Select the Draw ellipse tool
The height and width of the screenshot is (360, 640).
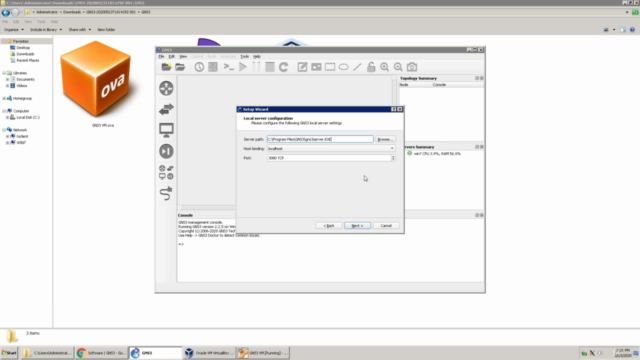click(344, 67)
